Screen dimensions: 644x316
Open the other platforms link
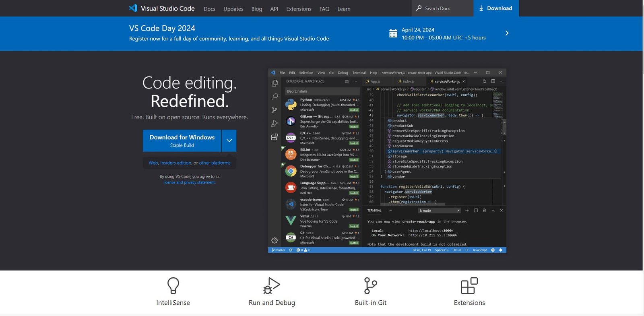(215, 163)
